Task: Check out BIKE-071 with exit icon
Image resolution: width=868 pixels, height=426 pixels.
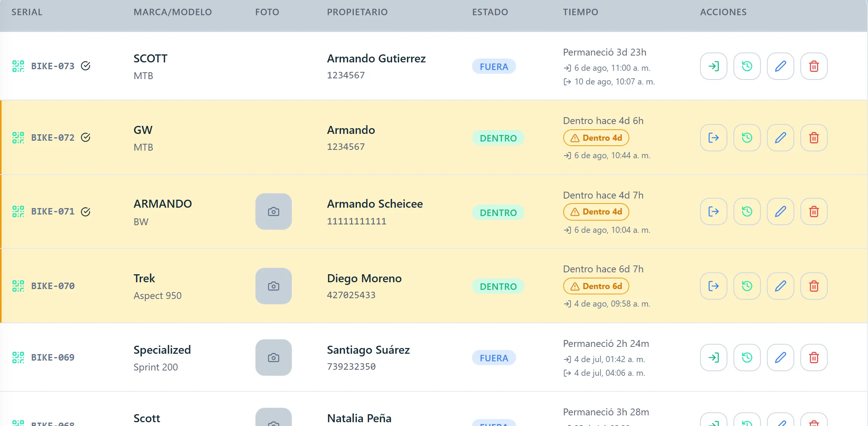Action: pyautogui.click(x=713, y=211)
